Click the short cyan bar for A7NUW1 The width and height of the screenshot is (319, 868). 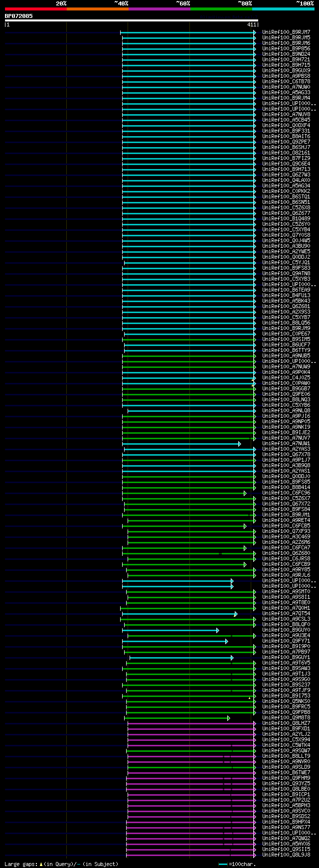[181, 444]
